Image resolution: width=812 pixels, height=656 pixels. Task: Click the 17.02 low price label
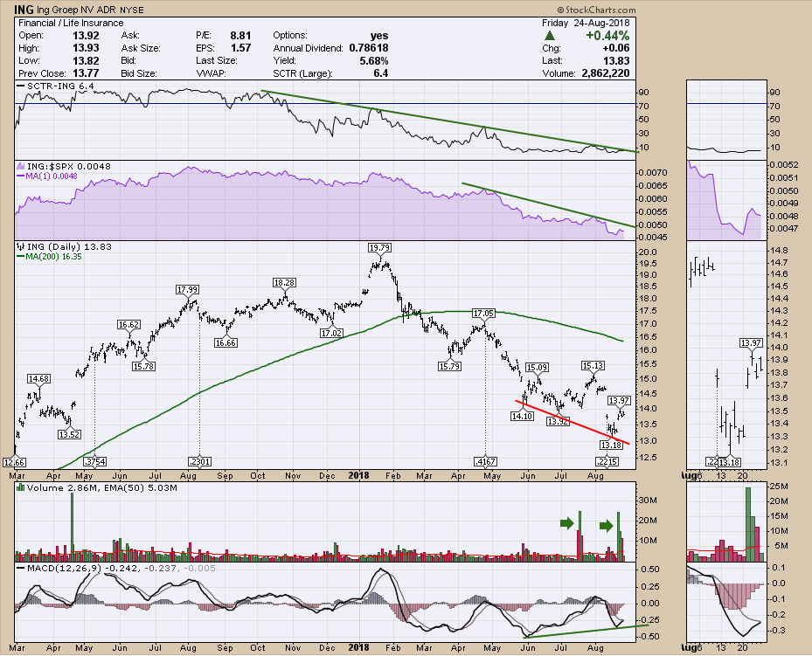tap(331, 333)
